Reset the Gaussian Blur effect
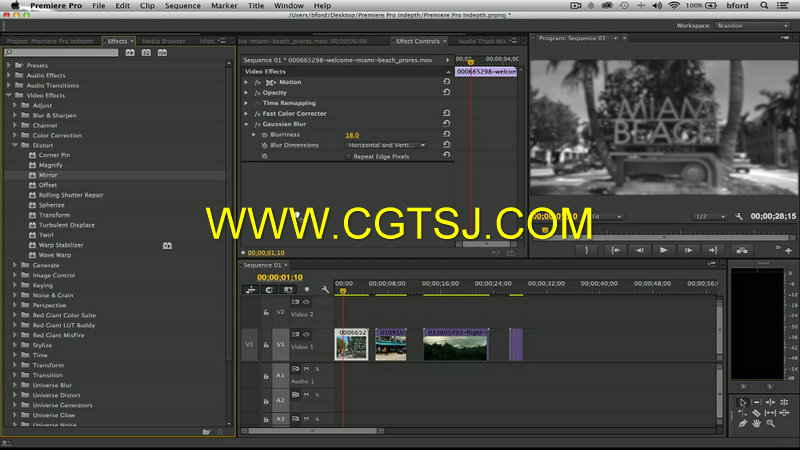Image resolution: width=800 pixels, height=450 pixels. [x=446, y=123]
